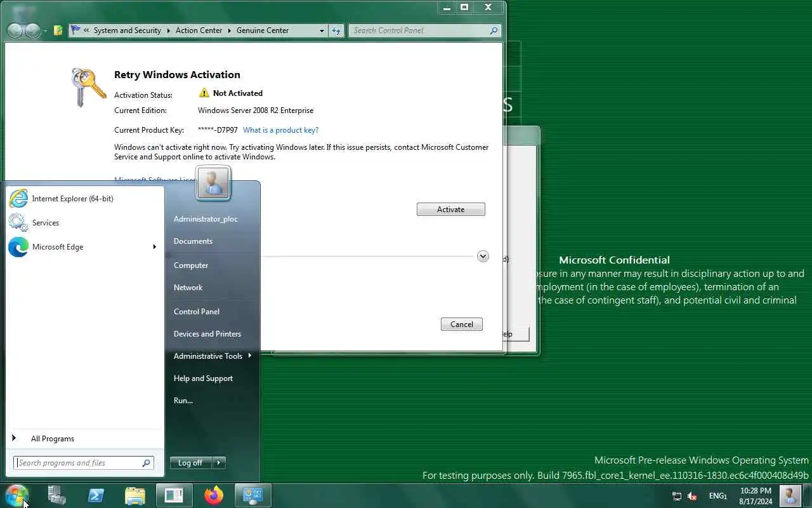Click the ENG language indicator
The width and height of the screenshot is (812, 508).
click(717, 496)
